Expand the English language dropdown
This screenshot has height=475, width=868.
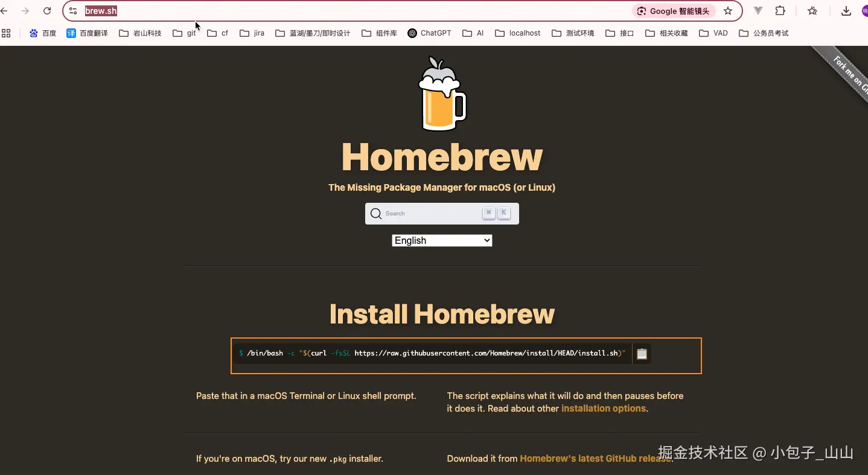coord(442,241)
